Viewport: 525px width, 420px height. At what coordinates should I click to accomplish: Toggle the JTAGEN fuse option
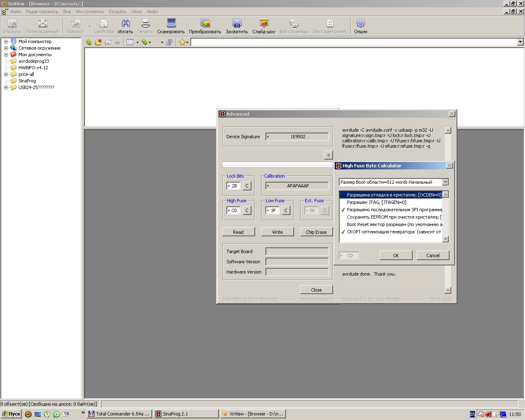click(377, 202)
